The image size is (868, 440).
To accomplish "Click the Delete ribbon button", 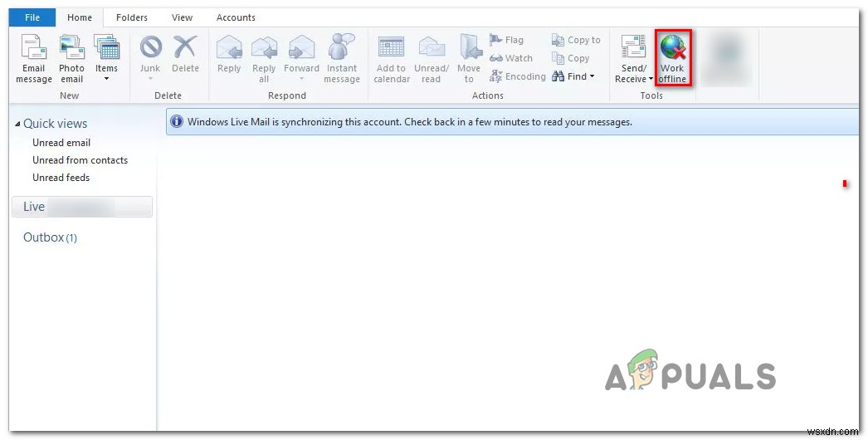I will click(x=185, y=54).
